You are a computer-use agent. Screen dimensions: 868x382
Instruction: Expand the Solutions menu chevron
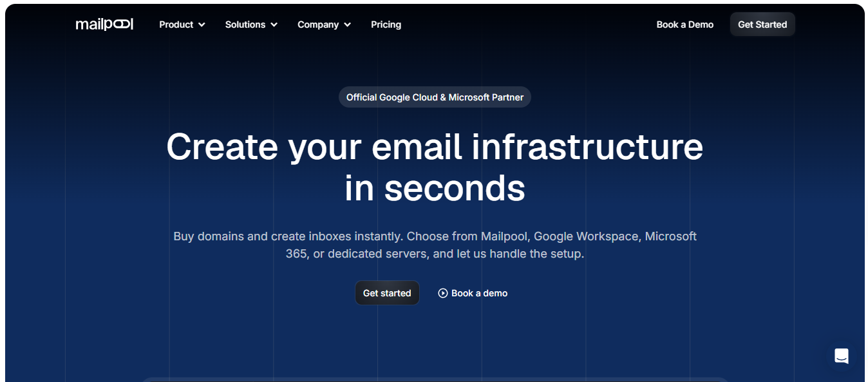tap(274, 24)
